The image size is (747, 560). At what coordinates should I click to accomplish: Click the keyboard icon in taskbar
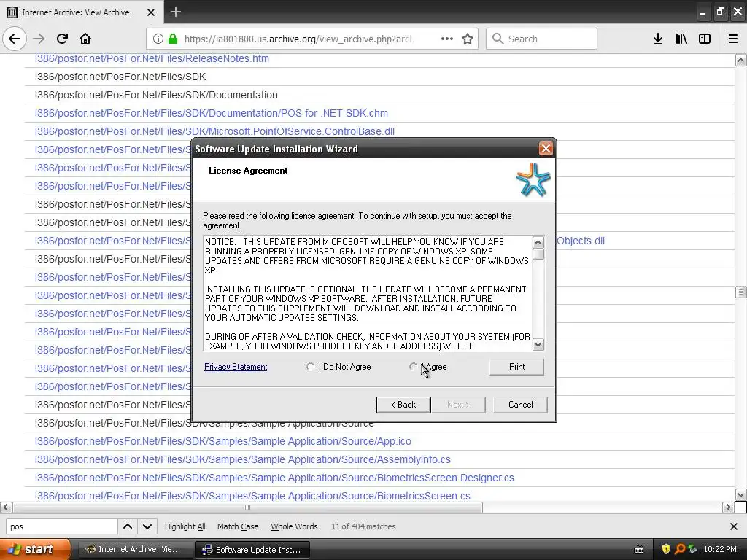639,550
